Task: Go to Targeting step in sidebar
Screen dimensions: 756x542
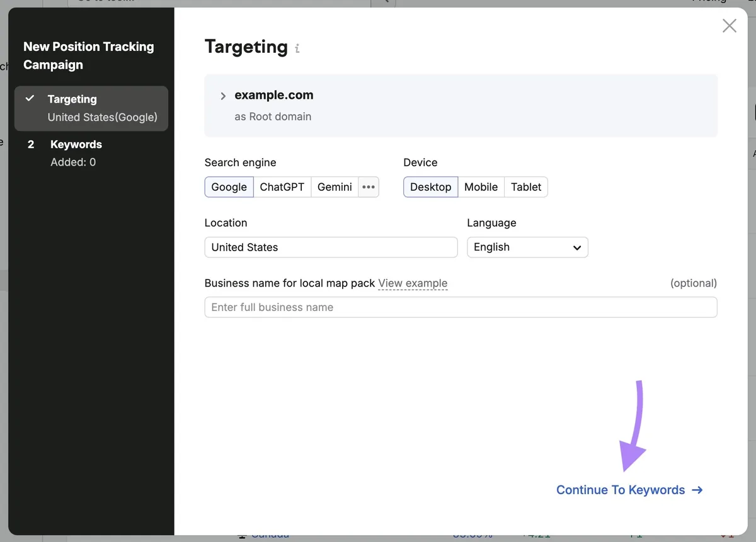Action: (91, 108)
